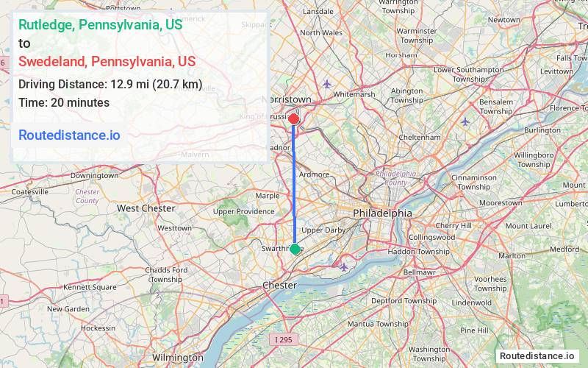Viewport: 588px width, 368px height.
Task: Click the Philadelphia city label
Action: click(382, 213)
